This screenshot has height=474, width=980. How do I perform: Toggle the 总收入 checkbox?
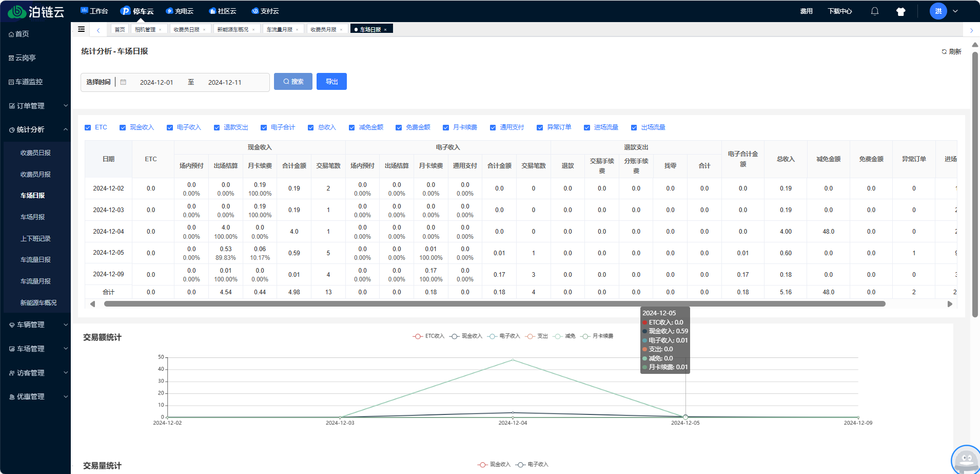(x=310, y=127)
